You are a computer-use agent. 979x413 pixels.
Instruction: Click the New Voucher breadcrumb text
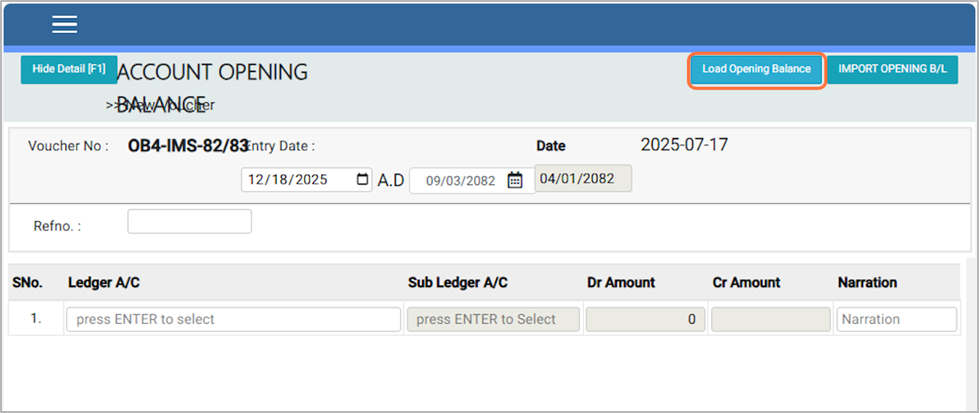(x=160, y=105)
